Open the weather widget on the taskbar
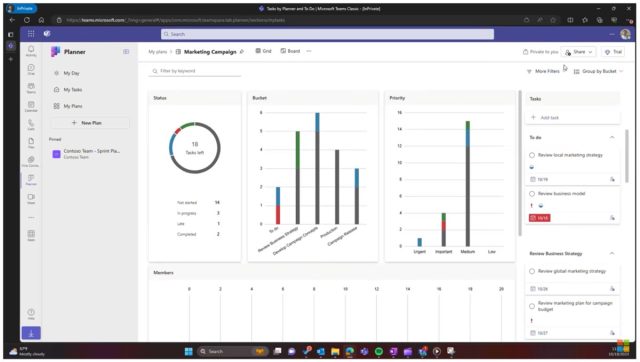This screenshot has height=362, width=640. [x=27, y=351]
